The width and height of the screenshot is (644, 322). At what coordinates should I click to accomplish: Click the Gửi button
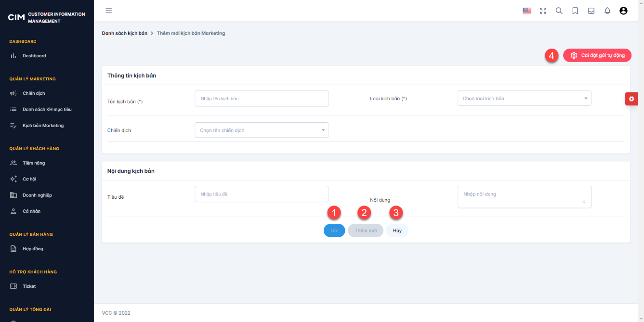[x=334, y=231]
